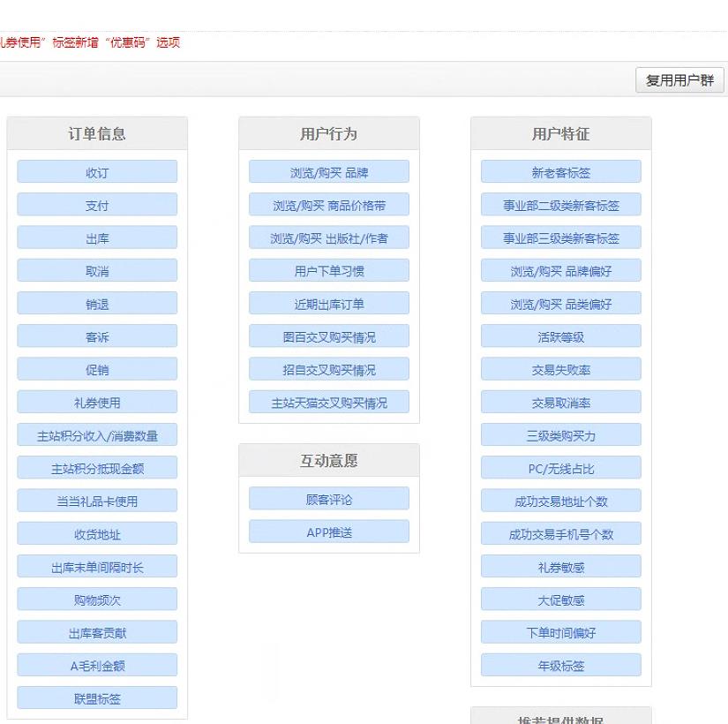Image resolution: width=728 pixels, height=724 pixels.
Task: Click the 复用用户群 button
Action: click(x=679, y=79)
